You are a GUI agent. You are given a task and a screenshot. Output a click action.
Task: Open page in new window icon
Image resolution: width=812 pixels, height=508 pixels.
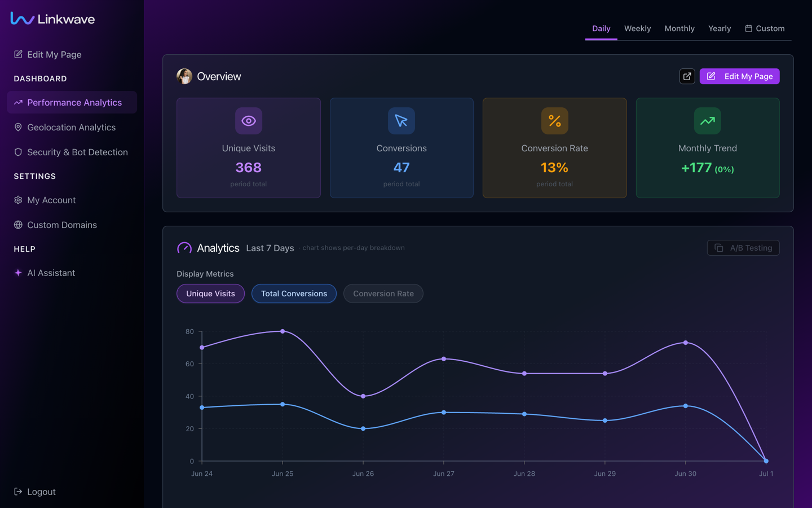pyautogui.click(x=687, y=76)
